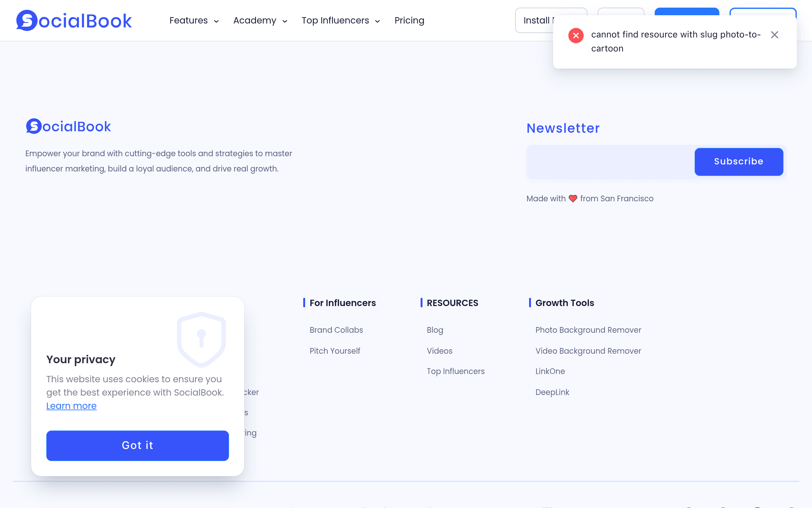Click the Growth Tools heading
812x508 pixels.
565,303
